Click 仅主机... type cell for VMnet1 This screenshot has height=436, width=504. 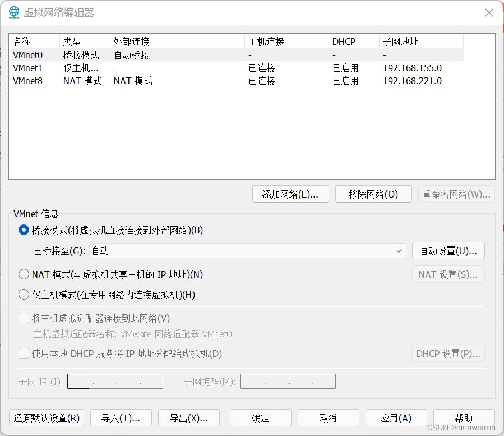pos(81,68)
